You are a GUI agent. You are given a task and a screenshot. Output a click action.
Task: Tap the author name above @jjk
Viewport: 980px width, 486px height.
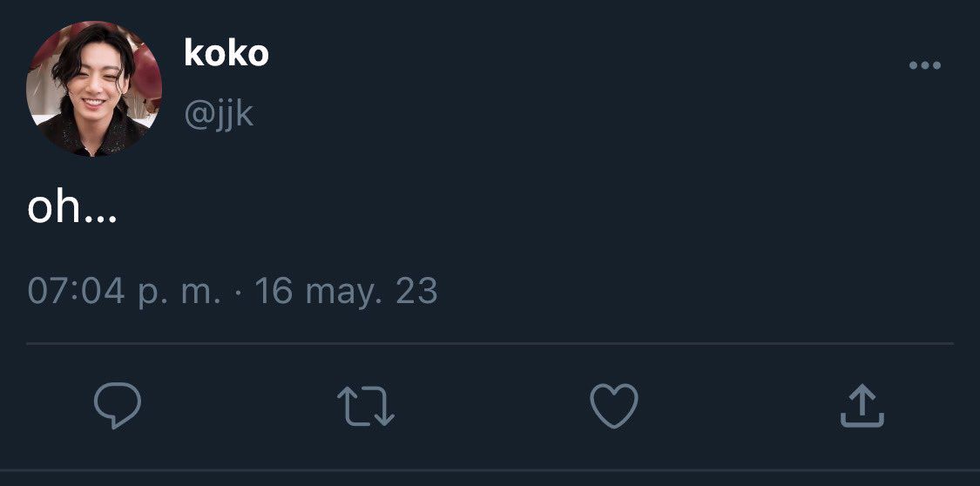click(226, 53)
